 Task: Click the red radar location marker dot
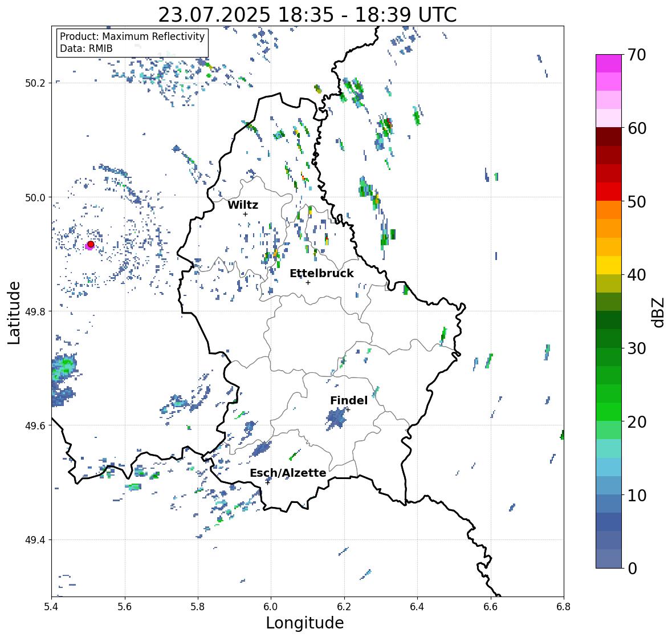[x=91, y=244]
